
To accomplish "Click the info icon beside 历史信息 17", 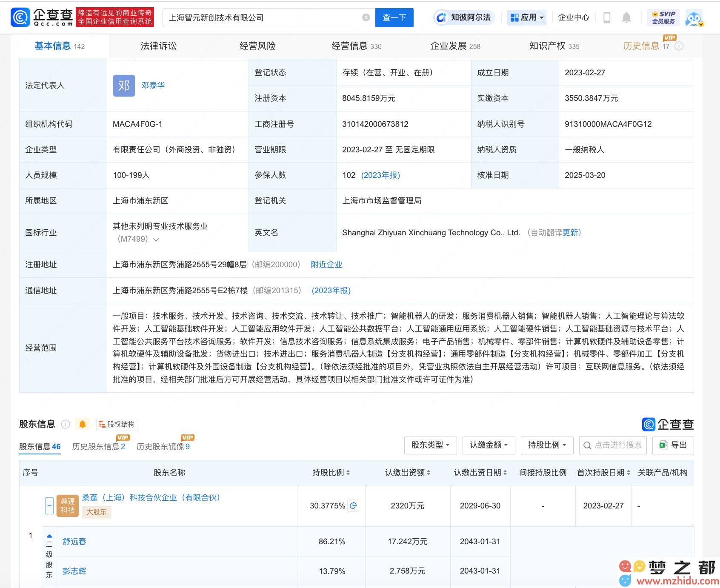I will coord(679,46).
